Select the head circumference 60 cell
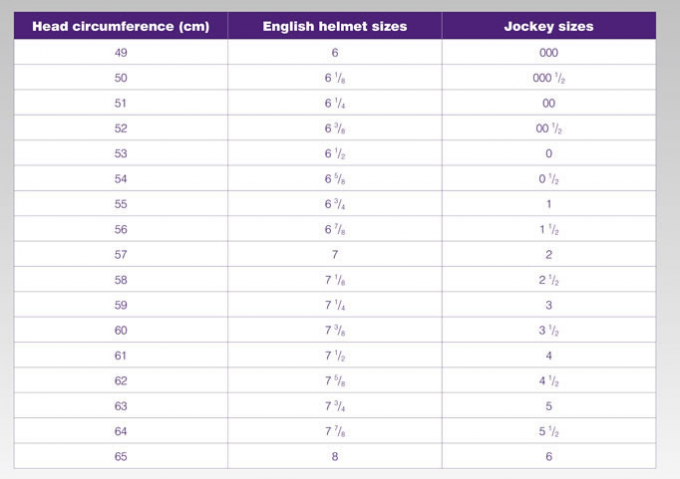This screenshot has height=479, width=680. (121, 330)
